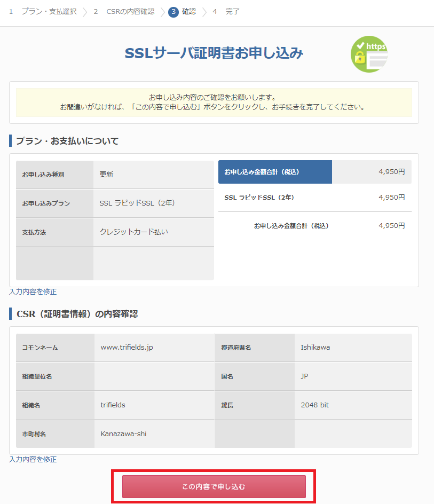Click the trifields organization value
The height and width of the screenshot is (504, 434).
(x=113, y=405)
